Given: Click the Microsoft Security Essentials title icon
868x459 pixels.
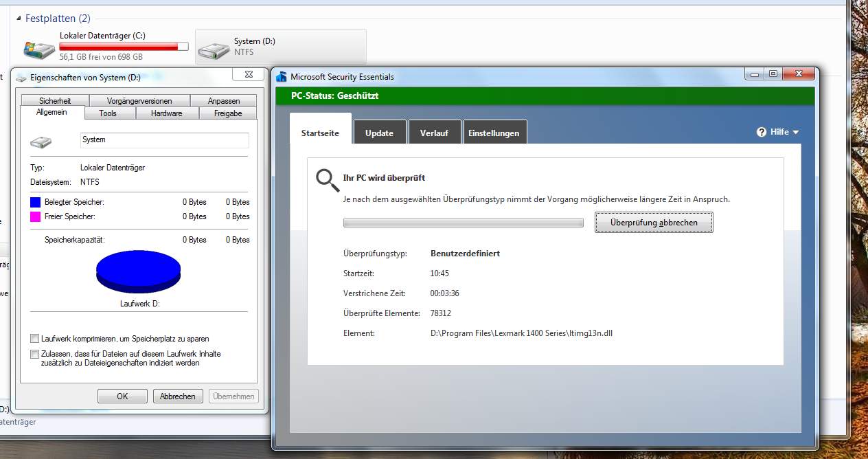Looking at the screenshot, I should point(282,77).
